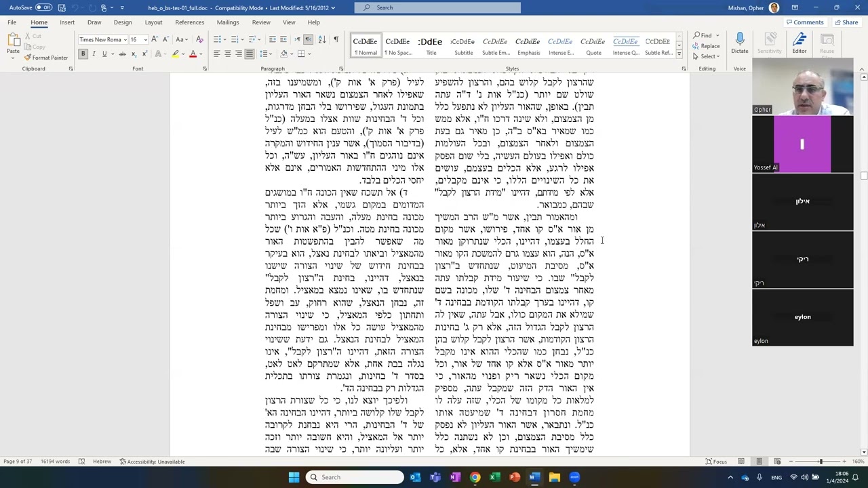868x488 pixels.
Task: Click the Share button
Action: point(846,22)
